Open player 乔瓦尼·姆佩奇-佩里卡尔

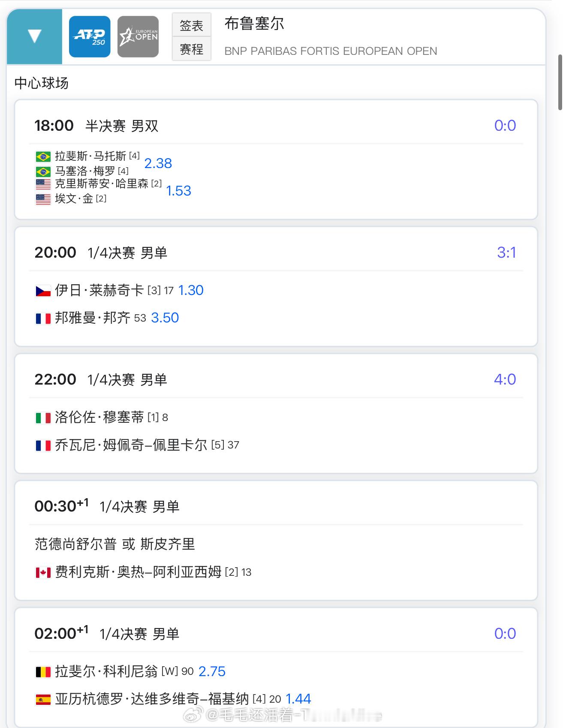click(x=131, y=445)
